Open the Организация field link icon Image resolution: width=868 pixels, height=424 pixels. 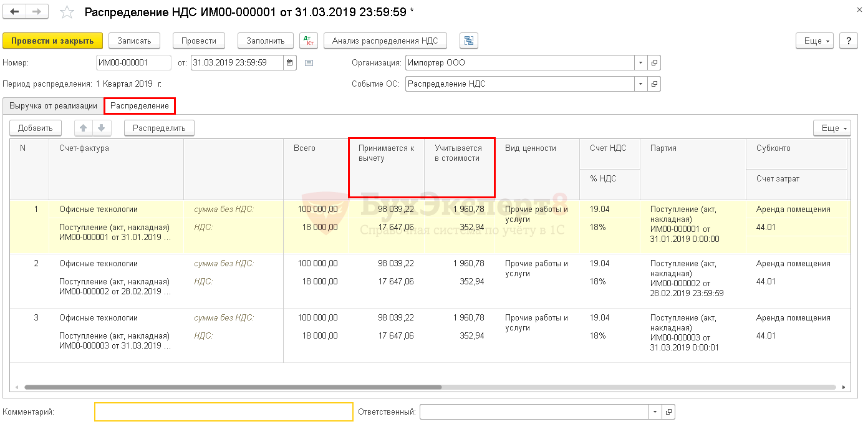654,62
